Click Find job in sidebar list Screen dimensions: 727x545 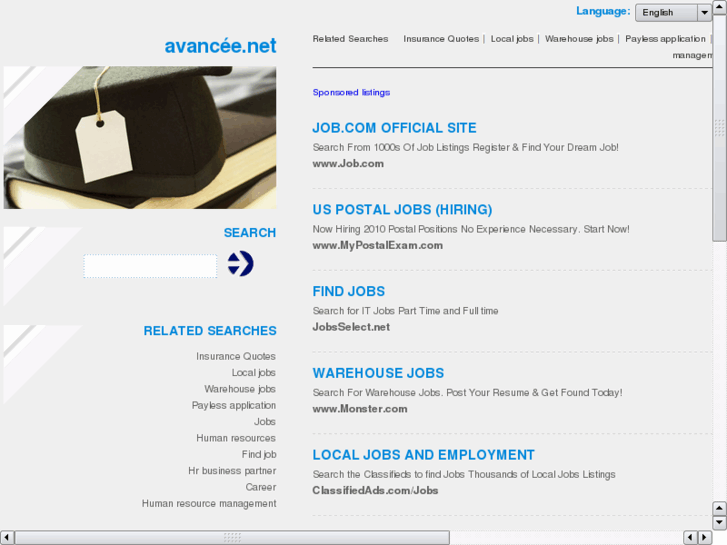pos(259,454)
